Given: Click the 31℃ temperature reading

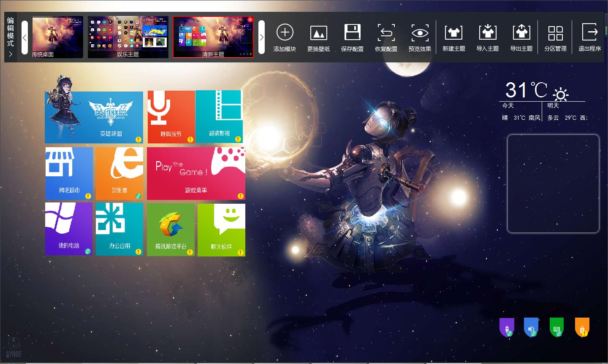Looking at the screenshot, I should tap(526, 90).
